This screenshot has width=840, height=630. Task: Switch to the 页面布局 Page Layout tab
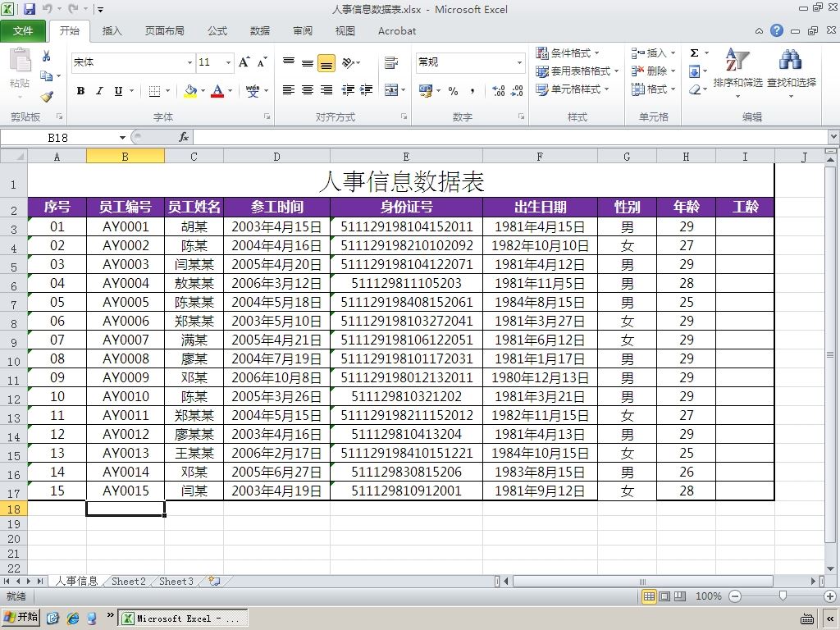tap(164, 31)
